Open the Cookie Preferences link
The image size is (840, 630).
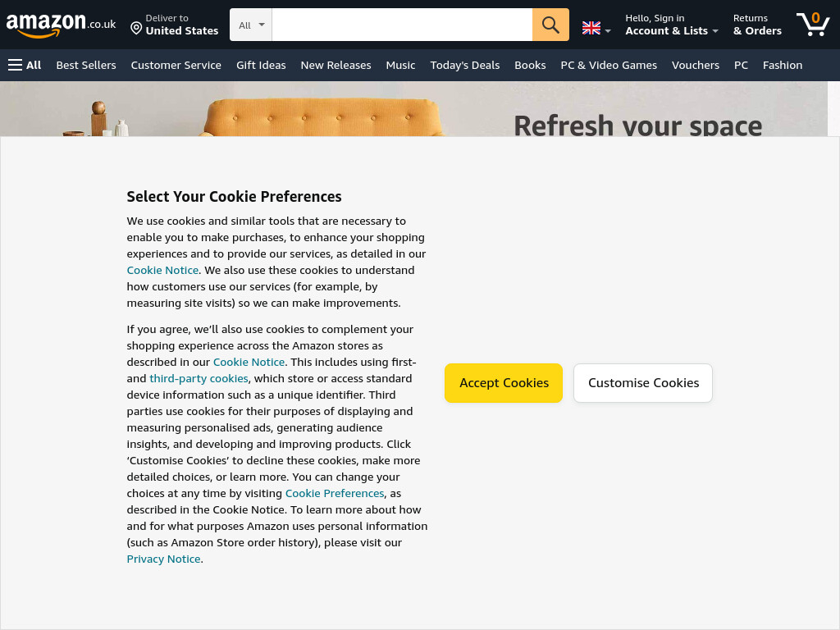(335, 493)
